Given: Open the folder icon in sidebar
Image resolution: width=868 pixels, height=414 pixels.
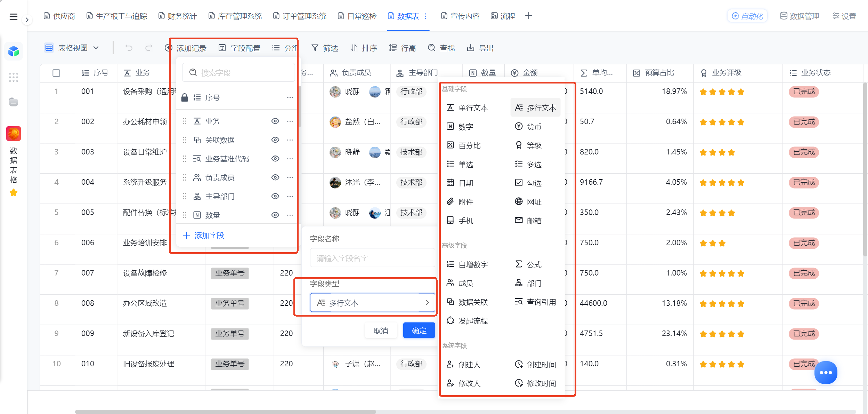Looking at the screenshot, I should 14,102.
